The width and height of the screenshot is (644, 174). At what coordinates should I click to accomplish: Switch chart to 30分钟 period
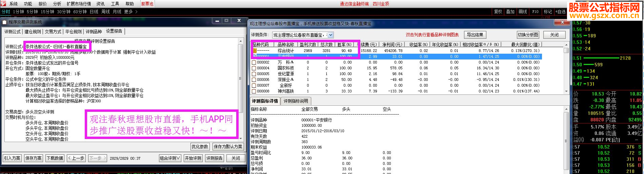click(64, 12)
